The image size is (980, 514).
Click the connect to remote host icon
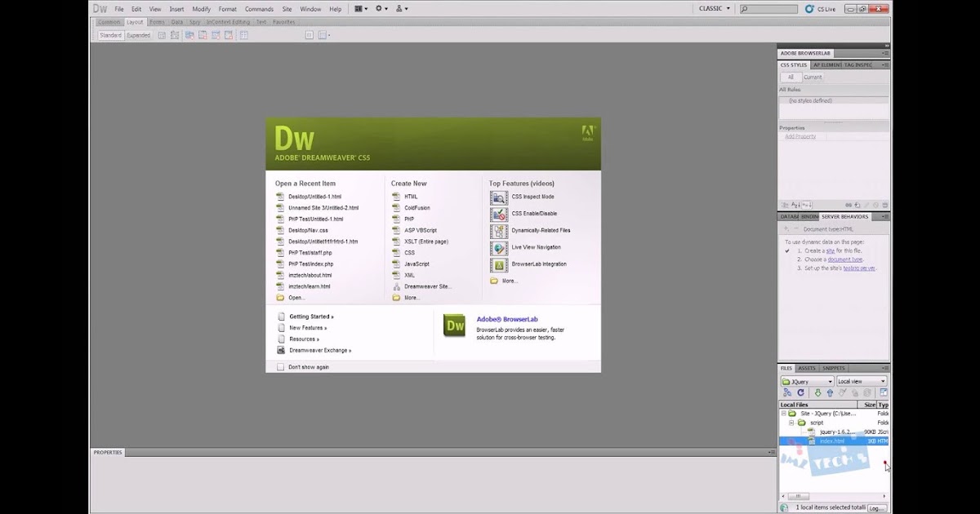pos(787,393)
